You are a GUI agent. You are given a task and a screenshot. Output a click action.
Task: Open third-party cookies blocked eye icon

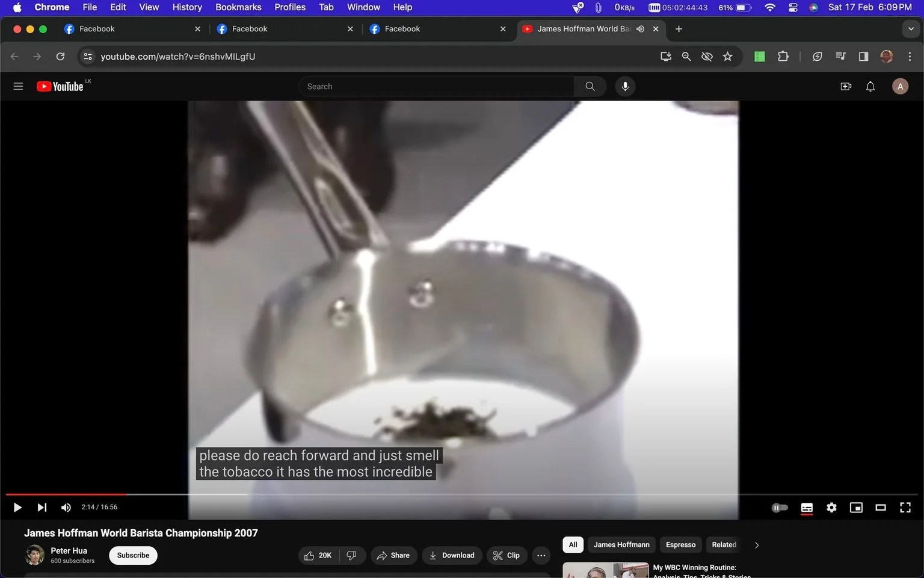coord(707,56)
